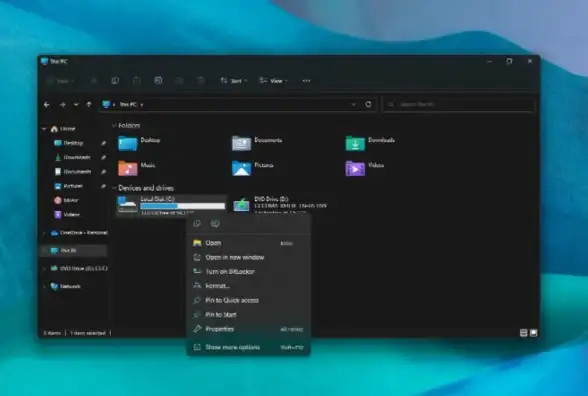588x396 pixels.
Task: Click the refresh icon in address bar
Action: (x=368, y=104)
